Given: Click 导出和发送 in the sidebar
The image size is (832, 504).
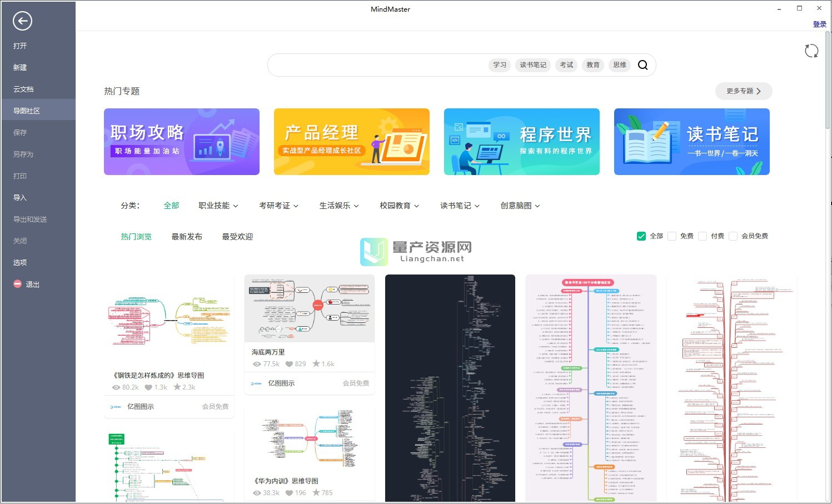Looking at the screenshot, I should point(38,219).
